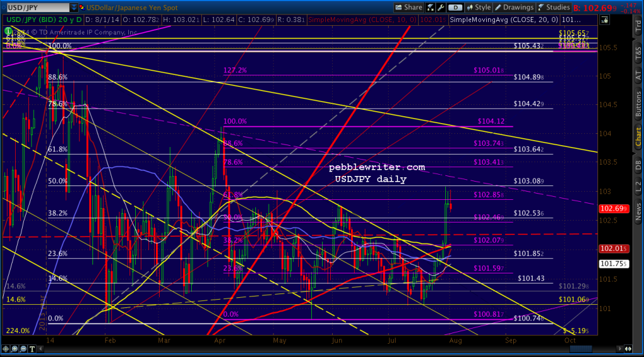Click the zoom out magnifier icon
This screenshot has width=644, height=357.
(23, 349)
